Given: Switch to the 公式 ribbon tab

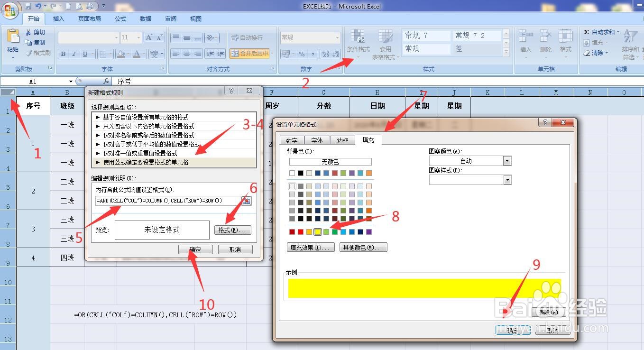Looking at the screenshot, I should 120,19.
